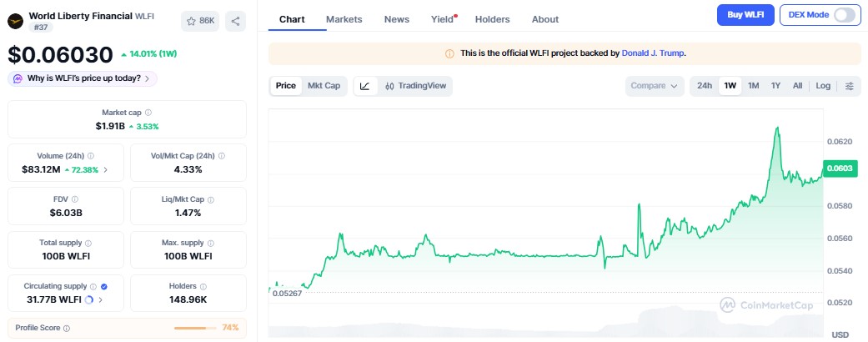Select the 1W time range

coord(730,86)
